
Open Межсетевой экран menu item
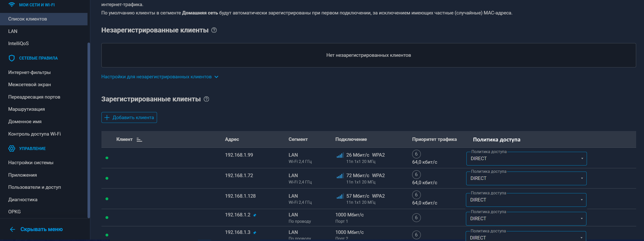[29, 85]
